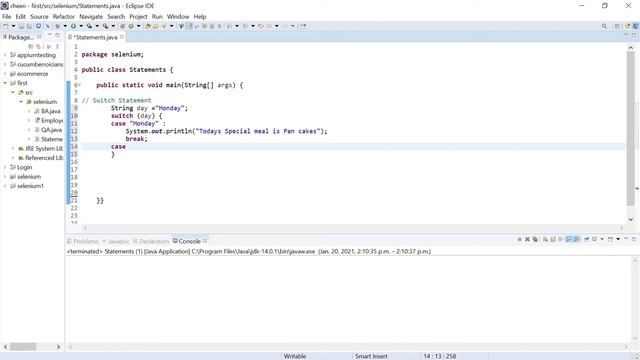Open the New wizard toolbar icon

pyautogui.click(x=6, y=26)
